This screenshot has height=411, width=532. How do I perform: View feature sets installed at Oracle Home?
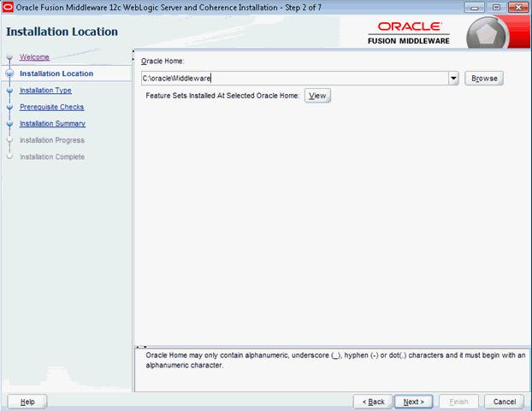coord(317,96)
